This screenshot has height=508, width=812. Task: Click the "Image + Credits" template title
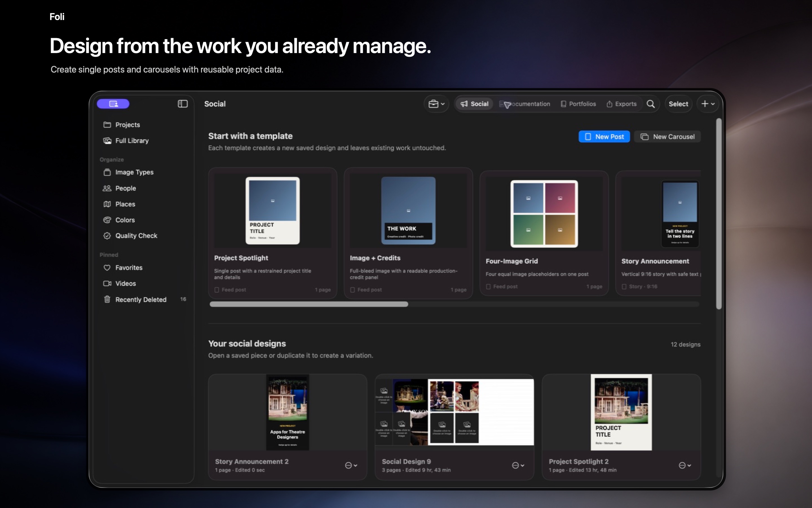tap(375, 258)
